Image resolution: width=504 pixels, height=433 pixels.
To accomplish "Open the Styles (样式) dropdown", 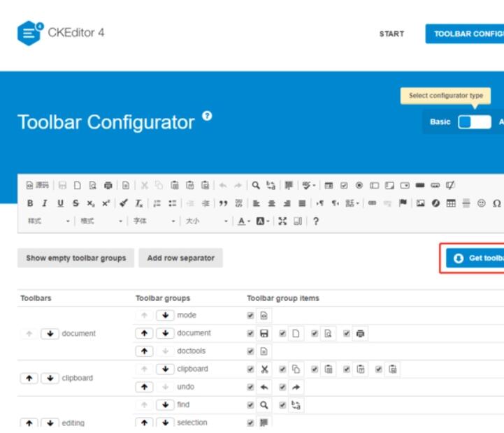I will (48, 221).
